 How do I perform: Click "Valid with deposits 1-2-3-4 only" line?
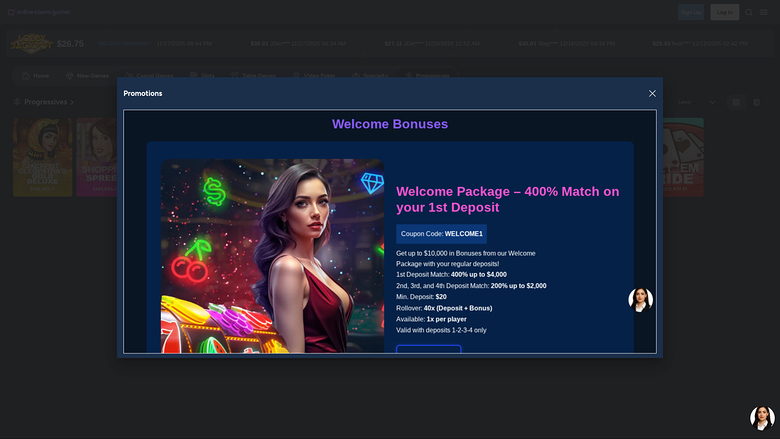[x=441, y=330]
